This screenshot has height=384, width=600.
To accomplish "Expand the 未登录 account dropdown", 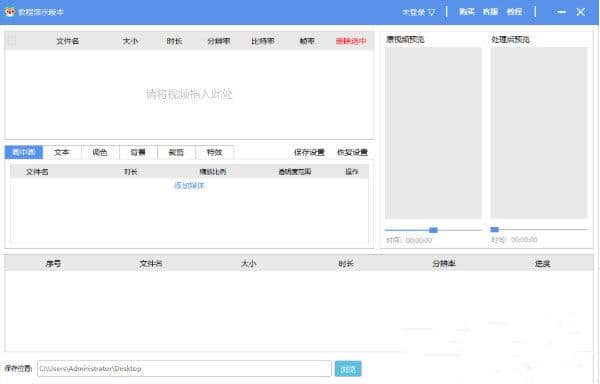I will (419, 12).
